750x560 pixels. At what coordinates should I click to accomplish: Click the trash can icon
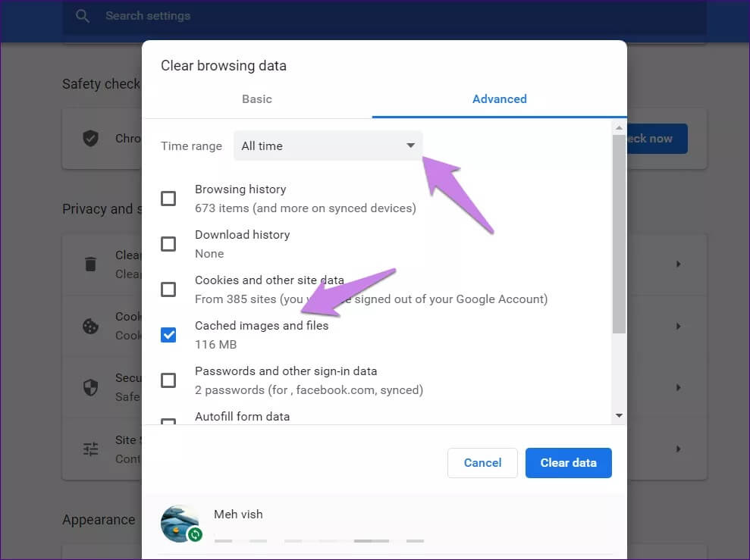[x=91, y=264]
